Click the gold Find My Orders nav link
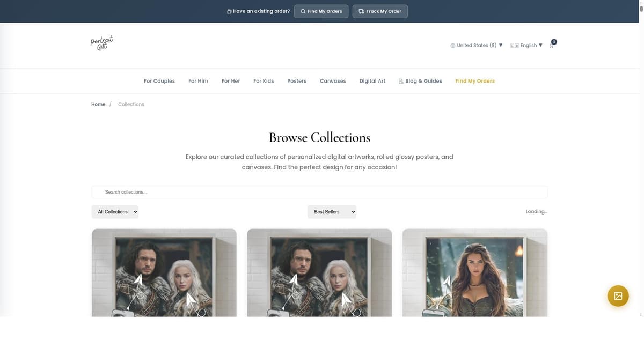The width and height of the screenshot is (644, 362). pos(475,81)
